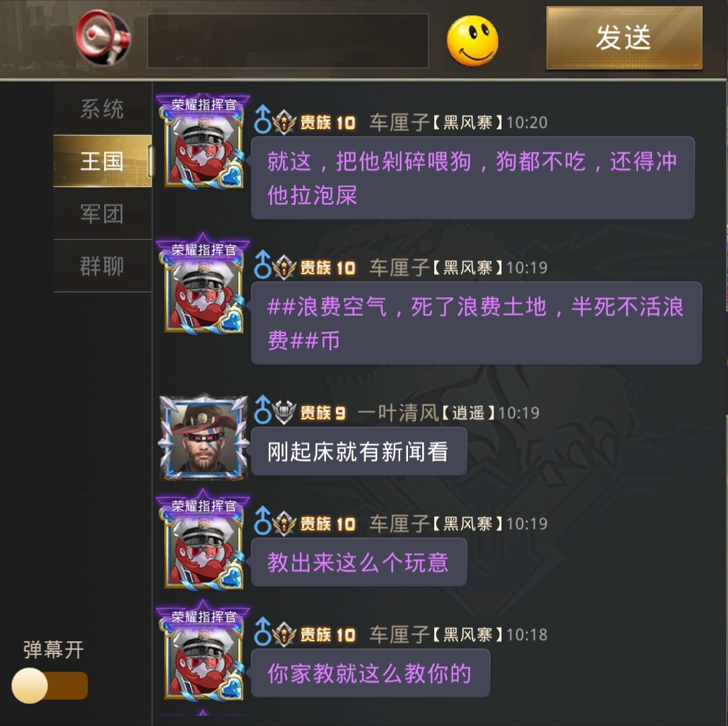
Task: Select message bubble 刚起床就有新闻看
Action: pyautogui.click(x=358, y=452)
